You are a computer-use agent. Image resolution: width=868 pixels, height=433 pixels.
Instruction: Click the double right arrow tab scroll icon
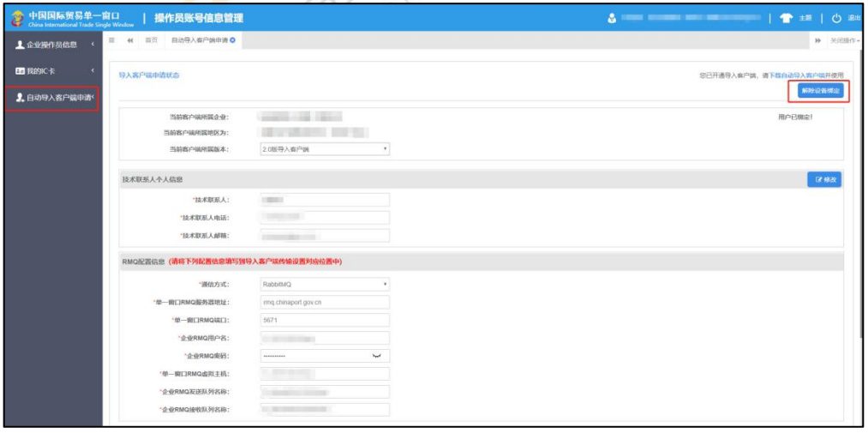[x=817, y=40]
